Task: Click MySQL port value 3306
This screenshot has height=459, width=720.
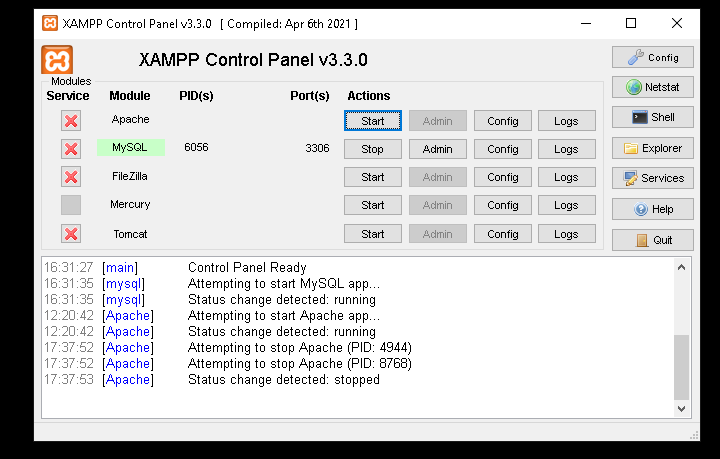Action: (317, 148)
